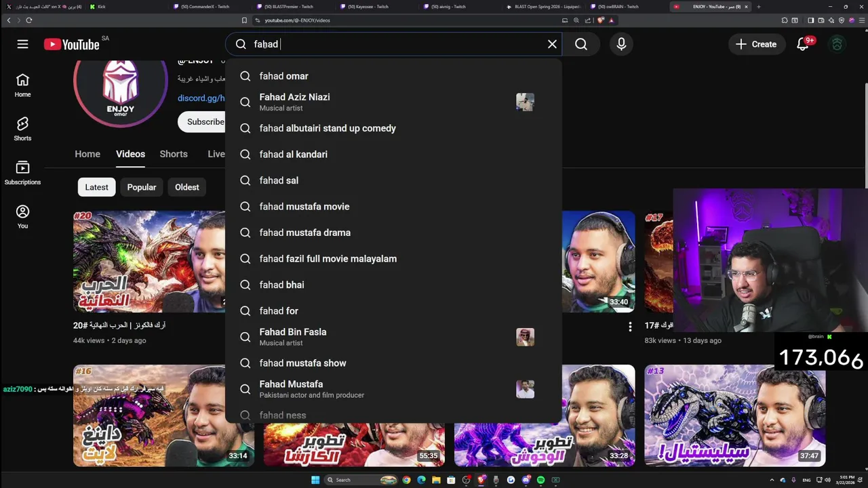Open video #13 thumbnail, 37:47 duration
The image size is (868, 488).
(735, 415)
